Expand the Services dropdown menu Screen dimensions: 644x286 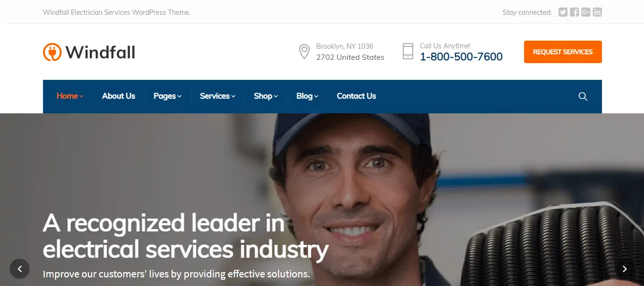tap(218, 96)
